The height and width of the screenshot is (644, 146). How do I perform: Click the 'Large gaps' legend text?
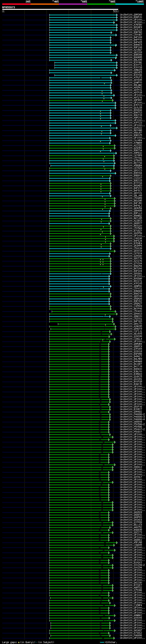pyautogui.click(x=10, y=642)
